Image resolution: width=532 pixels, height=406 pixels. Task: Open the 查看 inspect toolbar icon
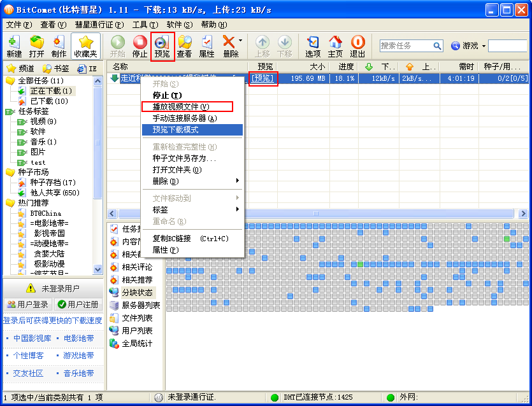(x=183, y=45)
